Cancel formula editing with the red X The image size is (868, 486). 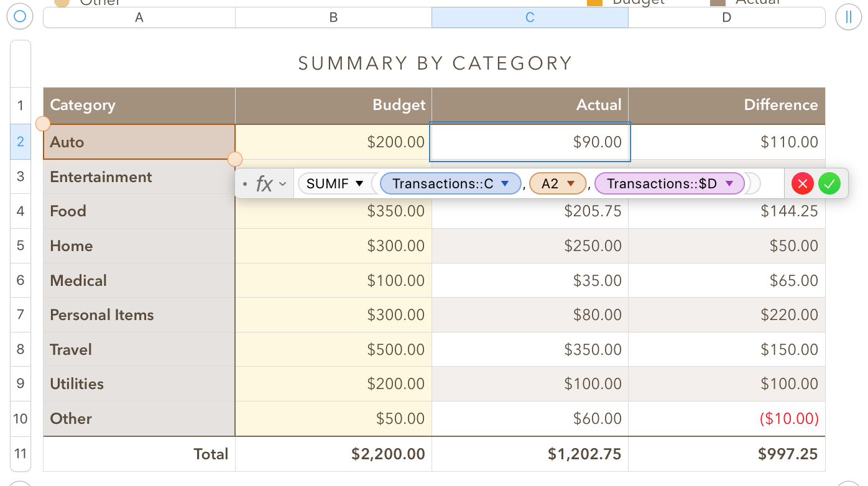[x=803, y=183]
